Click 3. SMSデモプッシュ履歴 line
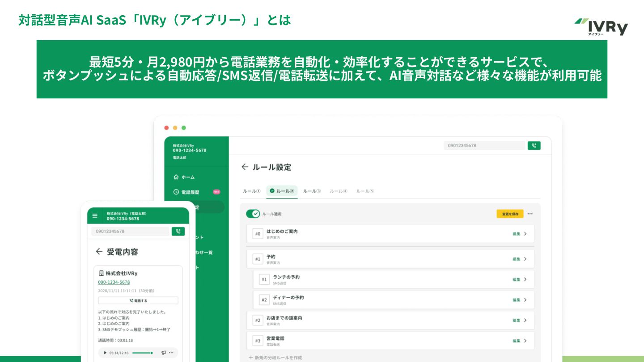This screenshot has width=644, height=362. [x=134, y=329]
